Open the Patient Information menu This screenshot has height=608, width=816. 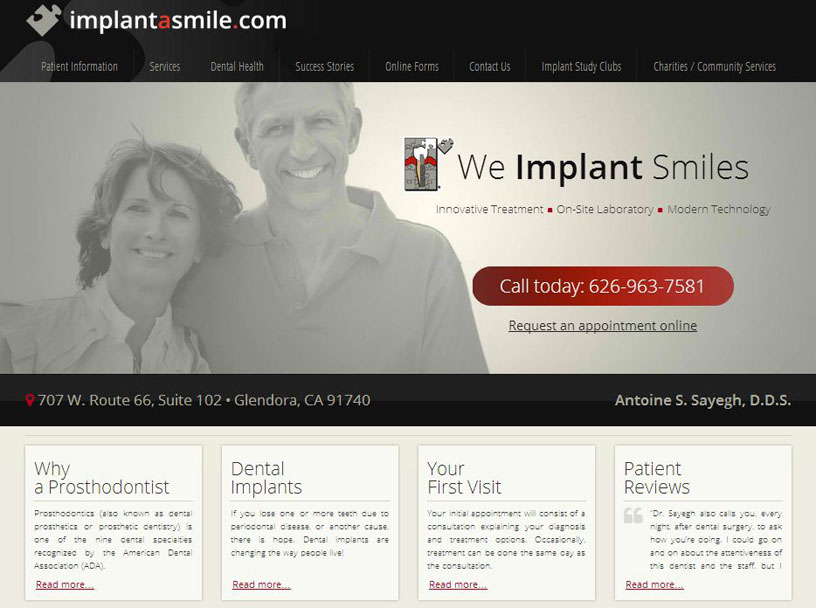(79, 67)
